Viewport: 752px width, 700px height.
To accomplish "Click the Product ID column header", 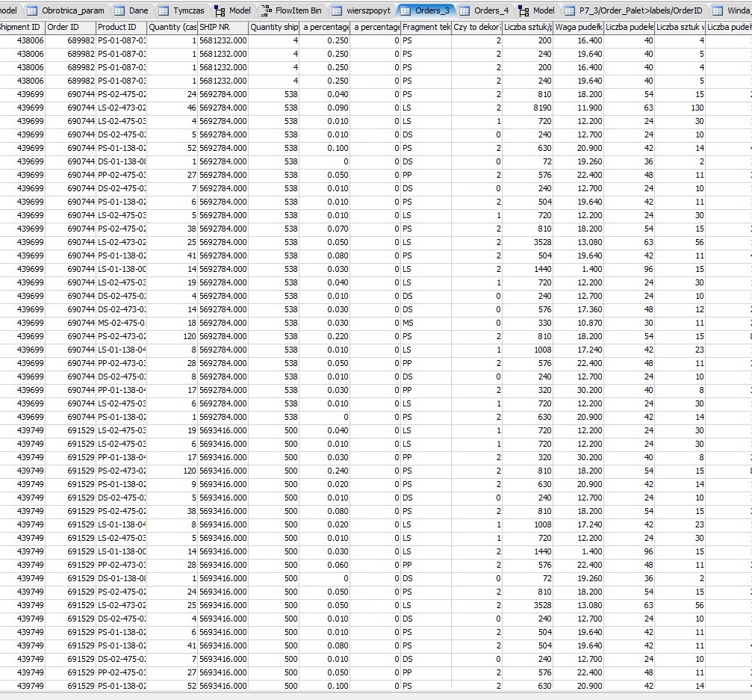I will pos(120,27).
